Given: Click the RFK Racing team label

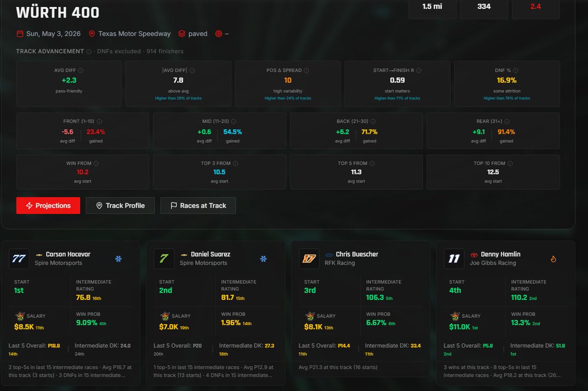Looking at the screenshot, I should coord(340,263).
